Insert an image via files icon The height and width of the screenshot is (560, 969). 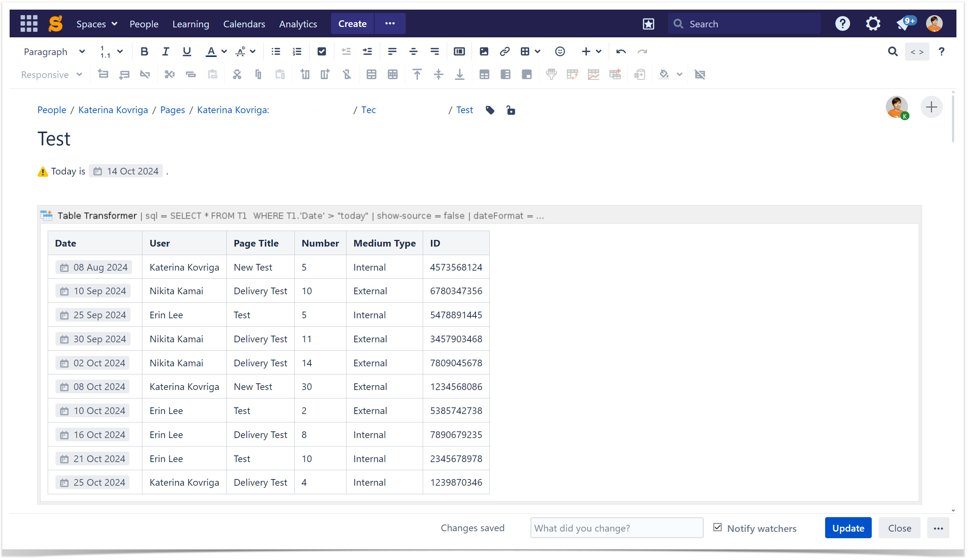[484, 51]
